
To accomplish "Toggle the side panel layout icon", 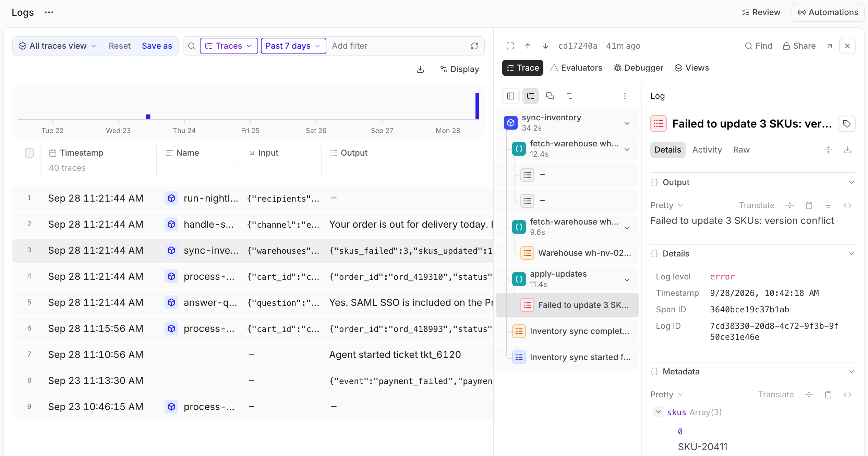I will pyautogui.click(x=511, y=96).
